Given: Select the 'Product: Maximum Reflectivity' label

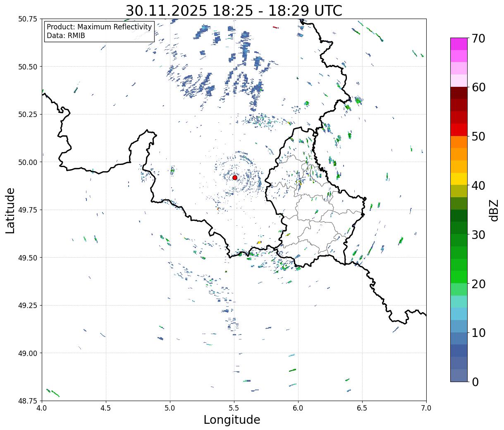Looking at the screenshot, I should [99, 27].
